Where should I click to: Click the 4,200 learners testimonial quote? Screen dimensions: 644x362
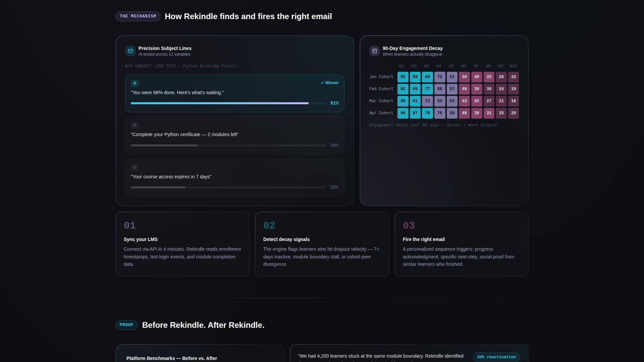coord(381,358)
